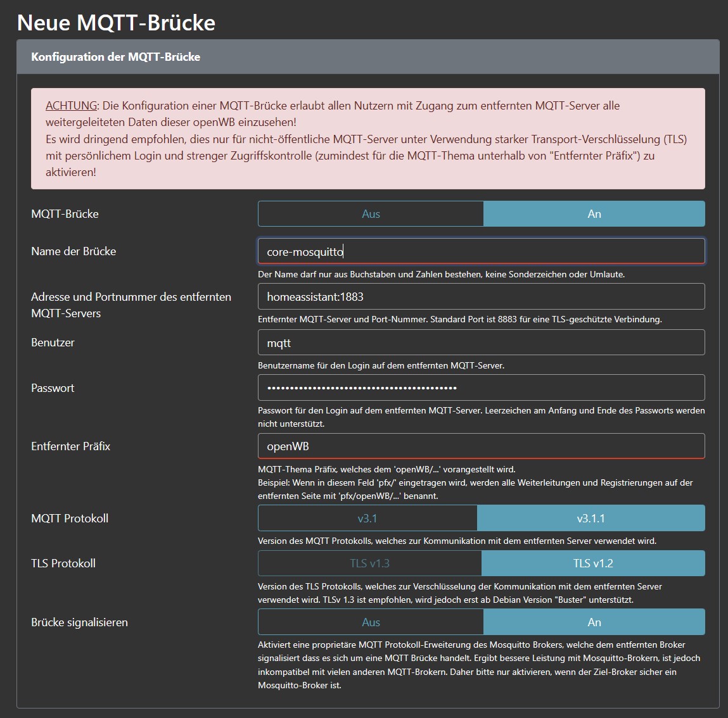Click the 'Name der Brücke' form label
Screen dimensions: 728x718
(x=73, y=251)
